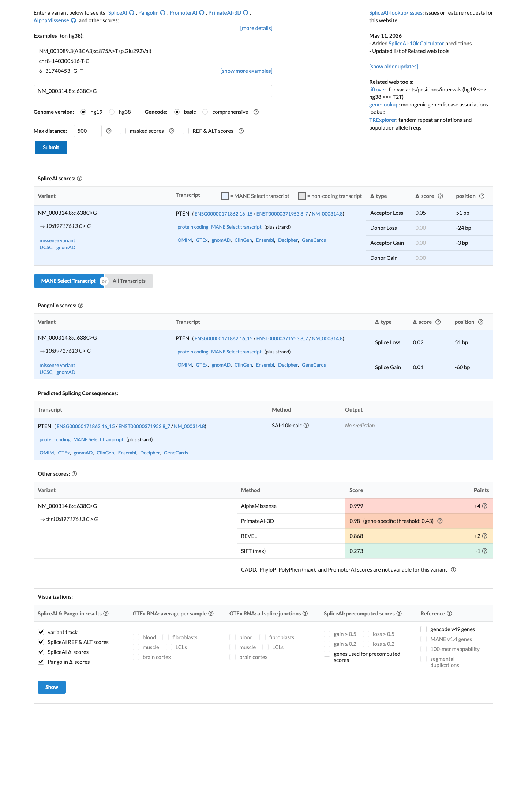Open the gene-lookup tool link
This screenshot has height=805, width=532.
(x=384, y=105)
